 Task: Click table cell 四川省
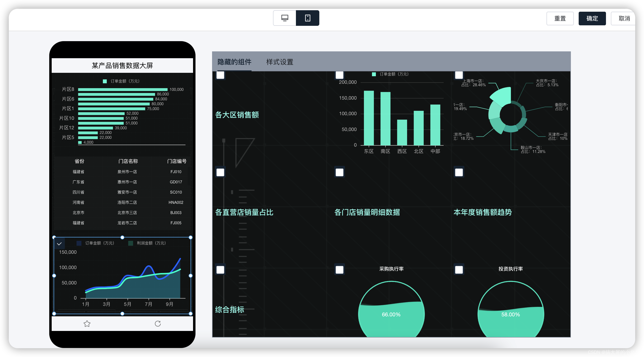(78, 192)
